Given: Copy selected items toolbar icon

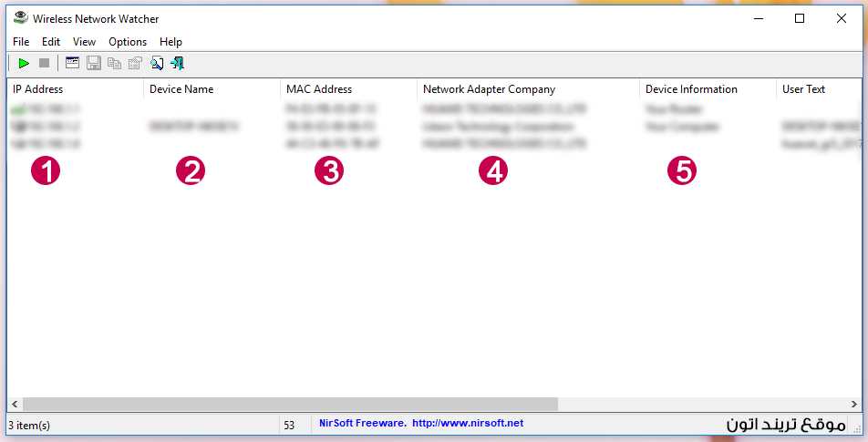Looking at the screenshot, I should pyautogui.click(x=115, y=63).
